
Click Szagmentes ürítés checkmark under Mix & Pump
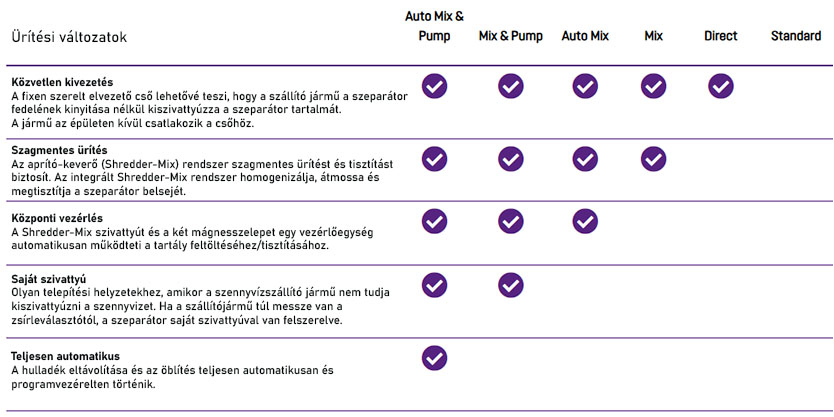click(510, 159)
